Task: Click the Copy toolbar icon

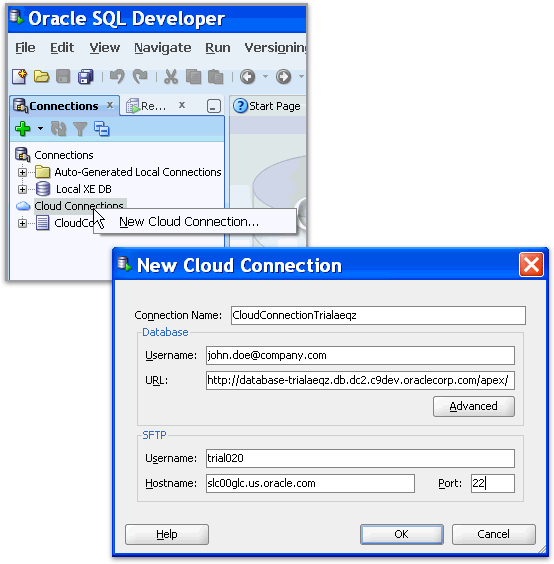Action: coord(194,77)
